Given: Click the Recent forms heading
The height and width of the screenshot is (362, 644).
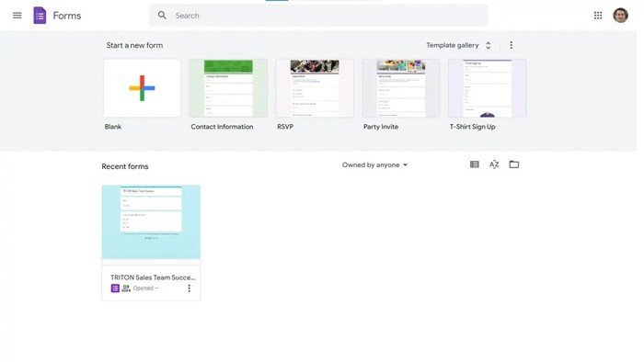Looking at the screenshot, I should click(x=125, y=166).
